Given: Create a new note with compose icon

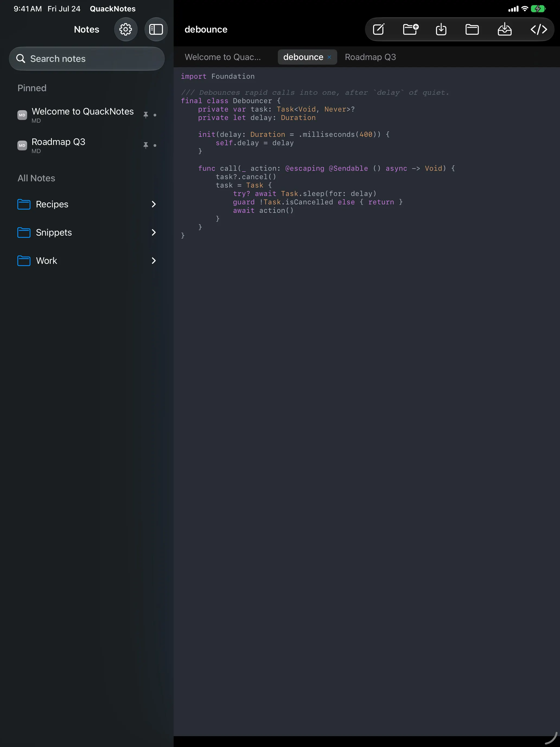Looking at the screenshot, I should (378, 29).
